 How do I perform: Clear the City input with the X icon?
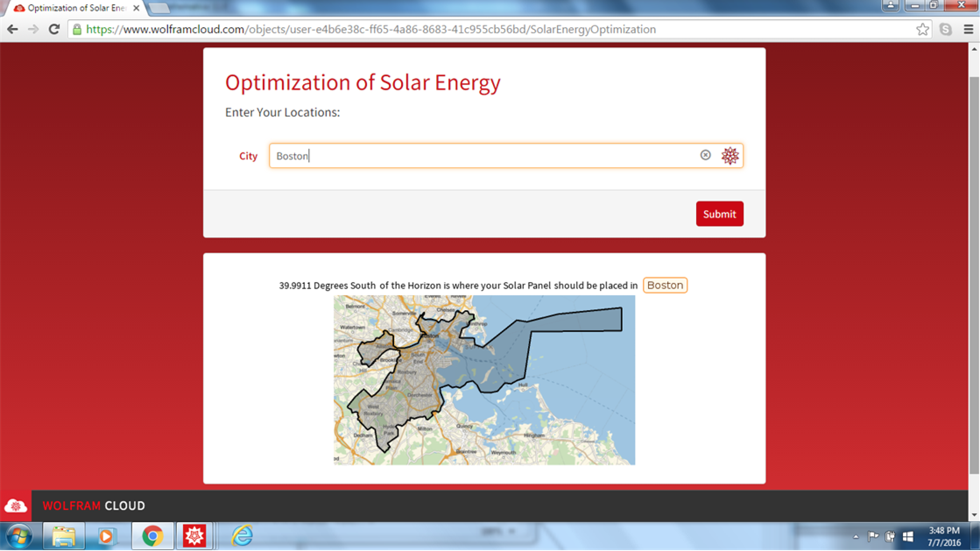tap(705, 155)
